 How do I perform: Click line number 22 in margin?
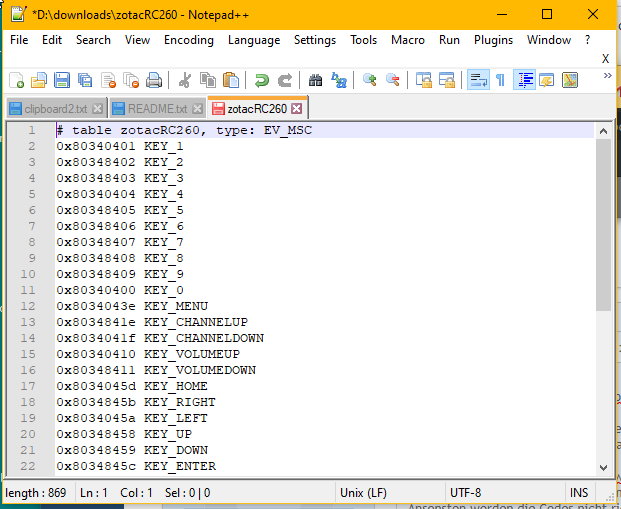28,466
